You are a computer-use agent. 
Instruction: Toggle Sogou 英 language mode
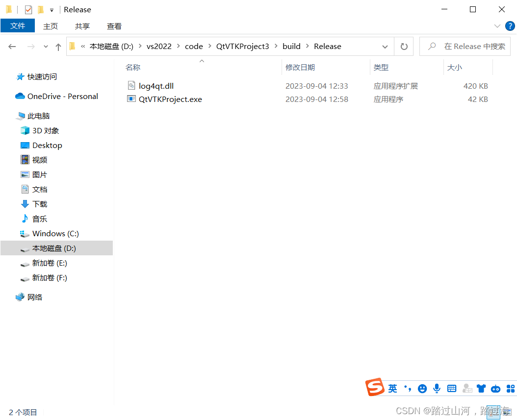[392, 388]
